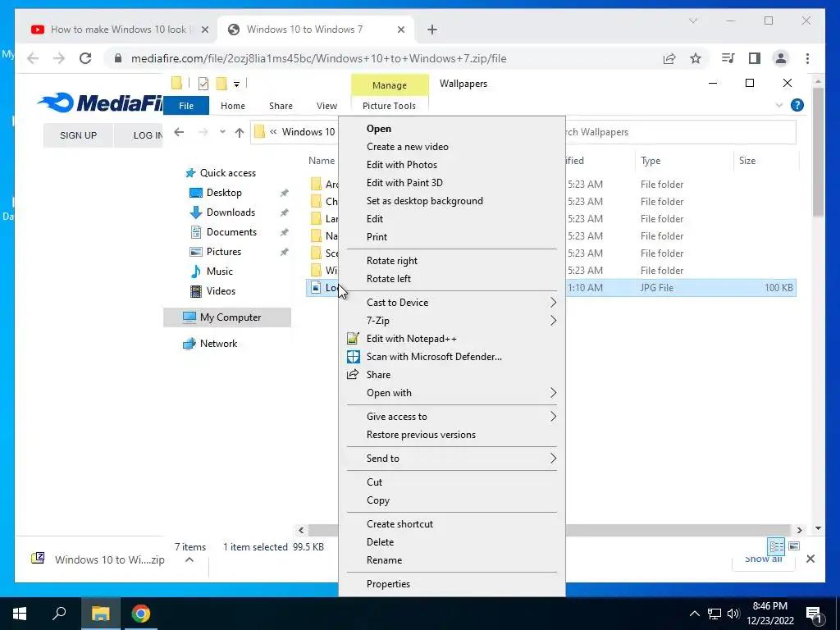Image resolution: width=840 pixels, height=630 pixels.
Task: Sort by the Size column header
Action: [746, 161]
